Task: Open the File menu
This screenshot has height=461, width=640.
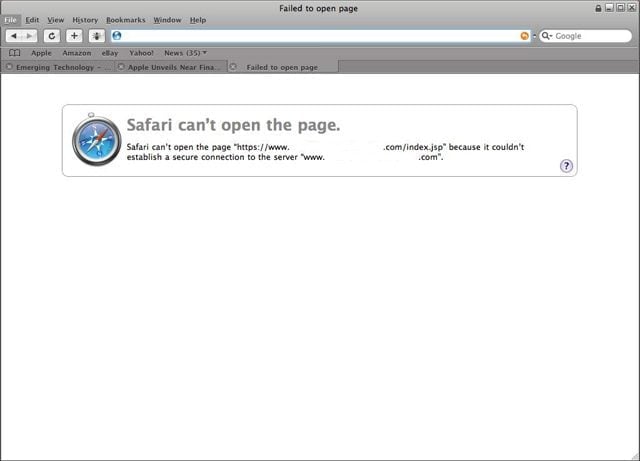Action: tap(11, 20)
